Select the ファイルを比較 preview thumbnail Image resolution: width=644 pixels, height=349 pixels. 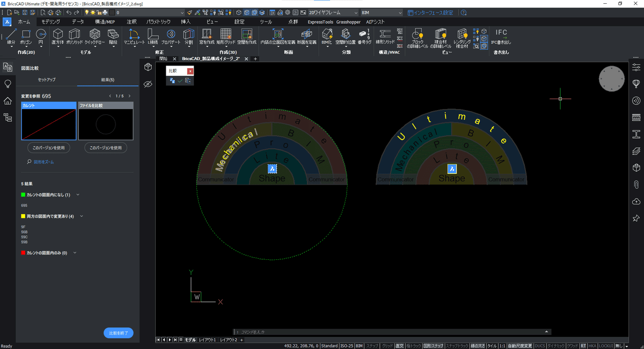(106, 123)
